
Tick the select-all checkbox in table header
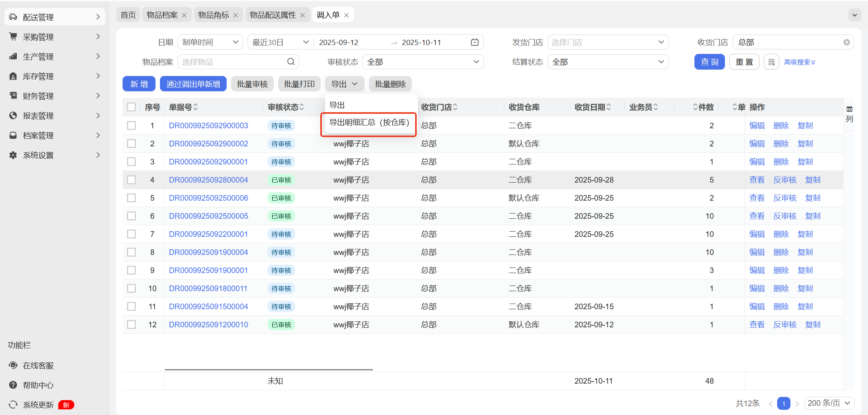[131, 107]
